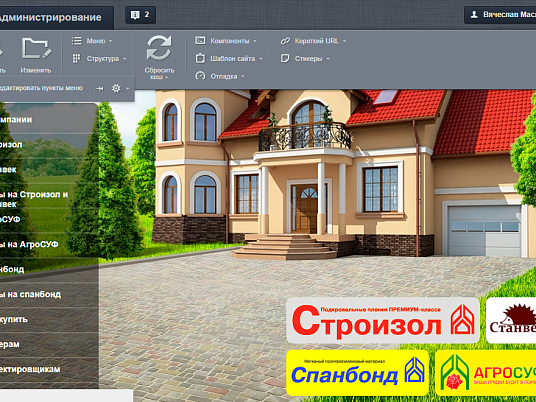Open the notifications counter showing 2

[140, 15]
